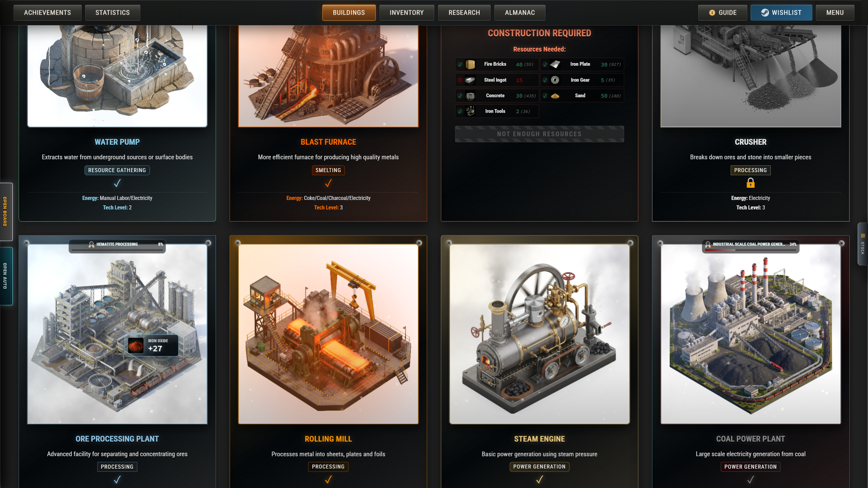Select the Rolling Mill building image
868x488 pixels.
tap(328, 334)
